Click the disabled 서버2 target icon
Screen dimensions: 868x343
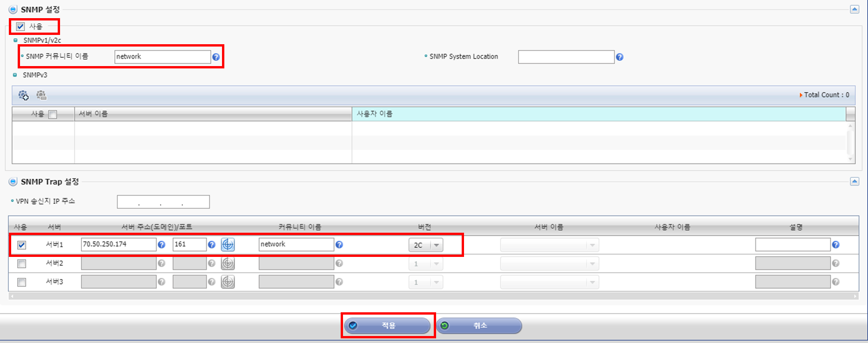pyautogui.click(x=228, y=263)
